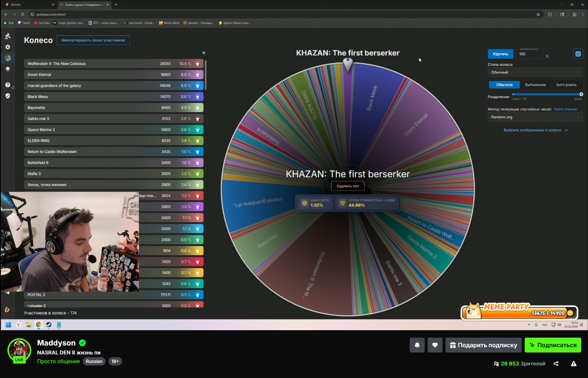Switch to Батл рояль mode
The height and width of the screenshot is (378, 588).
click(x=566, y=85)
